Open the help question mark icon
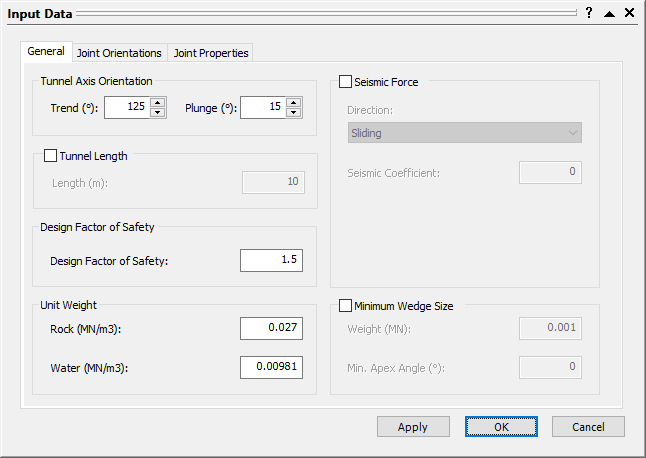Screen dimensions: 646x458 pos(589,13)
